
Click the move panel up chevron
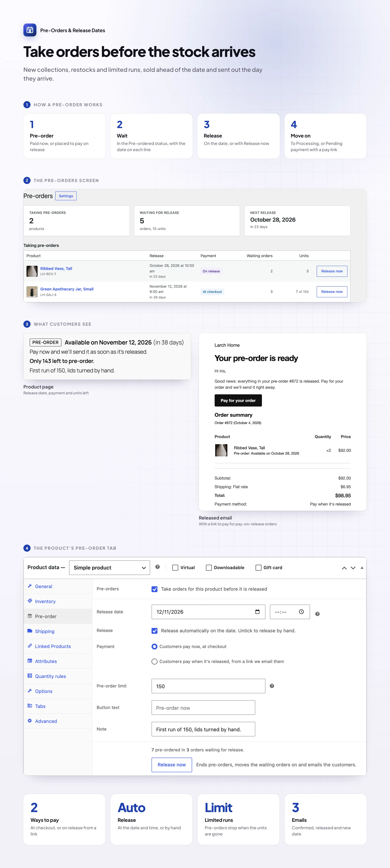[x=344, y=568]
